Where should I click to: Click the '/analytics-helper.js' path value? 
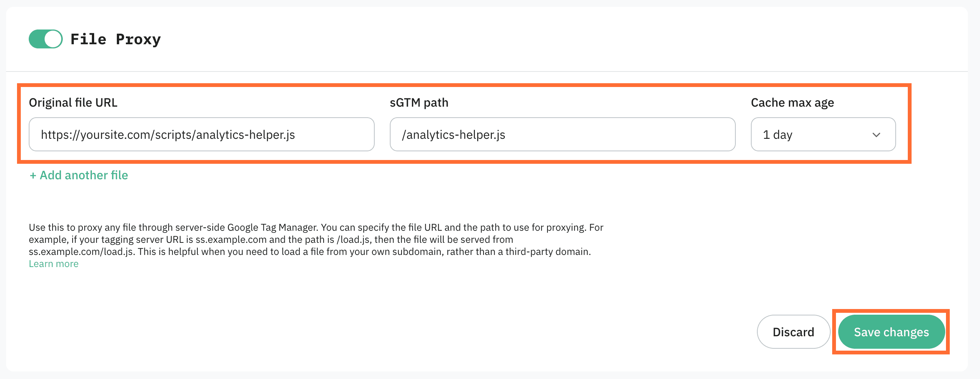click(x=453, y=135)
